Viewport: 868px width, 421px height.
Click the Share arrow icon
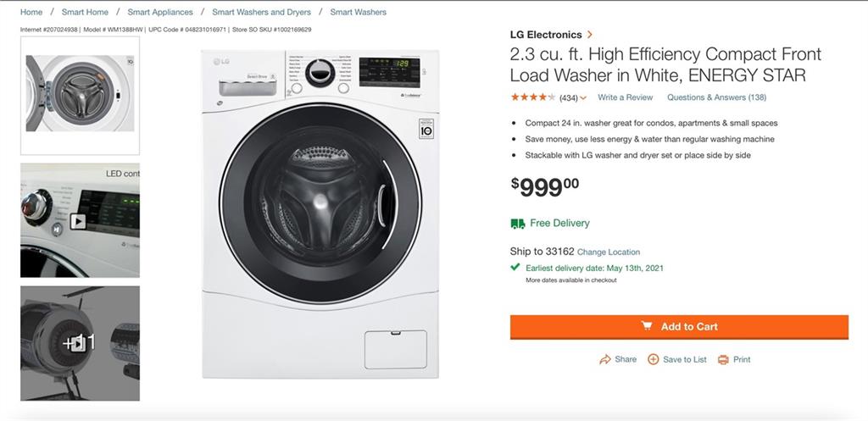(605, 359)
